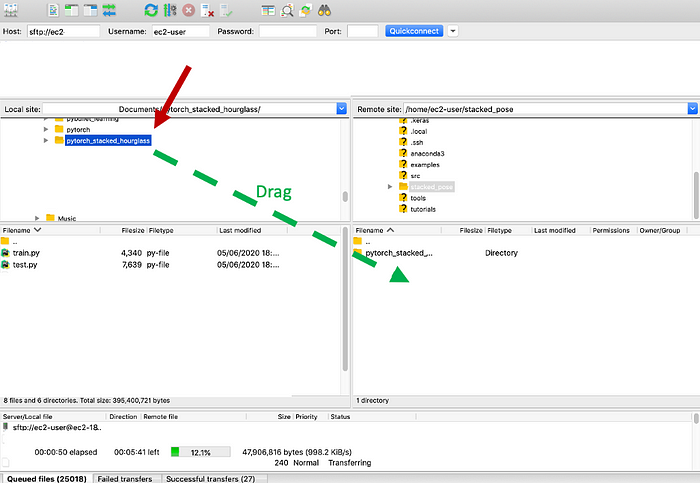This screenshot has height=483, width=700.
Task: Click the Quickconnect button
Action: click(414, 31)
